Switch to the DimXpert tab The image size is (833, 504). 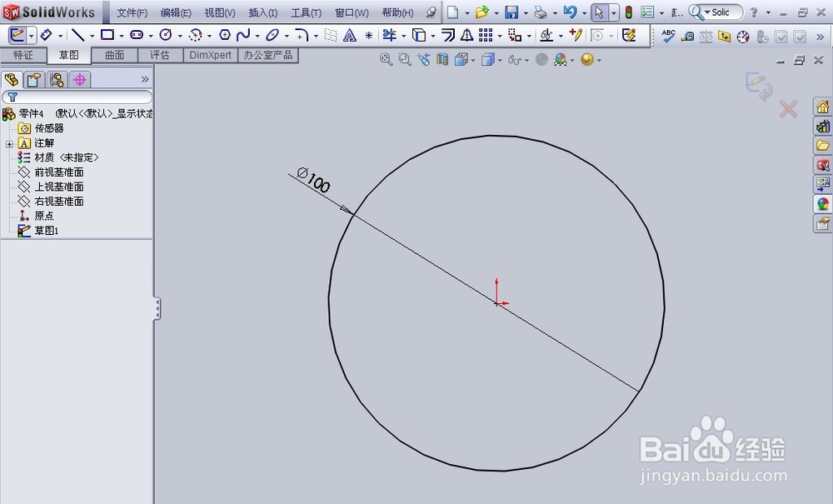(211, 55)
